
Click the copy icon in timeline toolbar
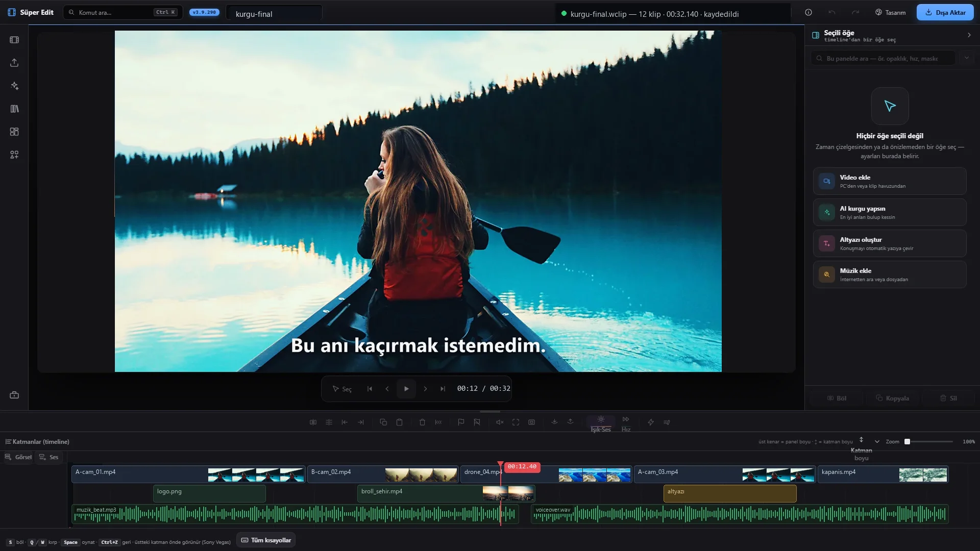point(383,422)
